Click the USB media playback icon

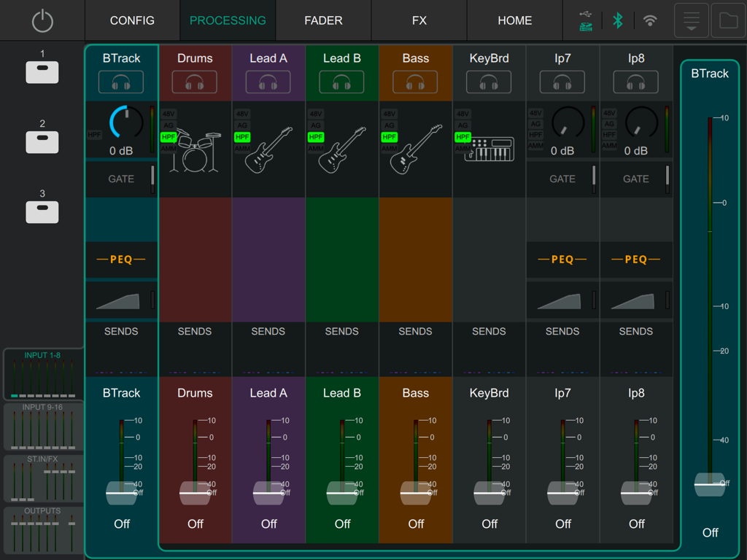[x=584, y=20]
